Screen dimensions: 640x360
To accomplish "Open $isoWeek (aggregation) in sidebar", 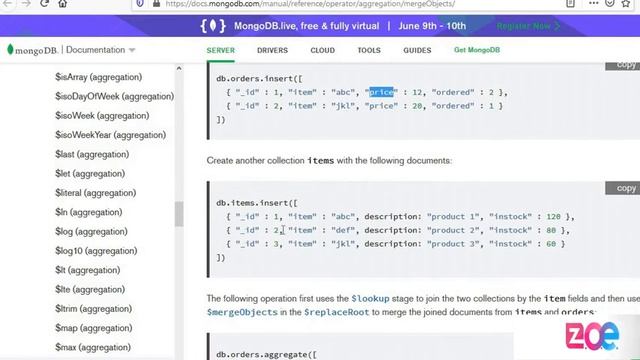I will coord(102,116).
